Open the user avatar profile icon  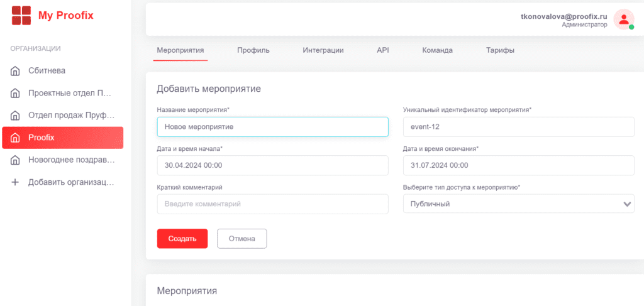623,19
